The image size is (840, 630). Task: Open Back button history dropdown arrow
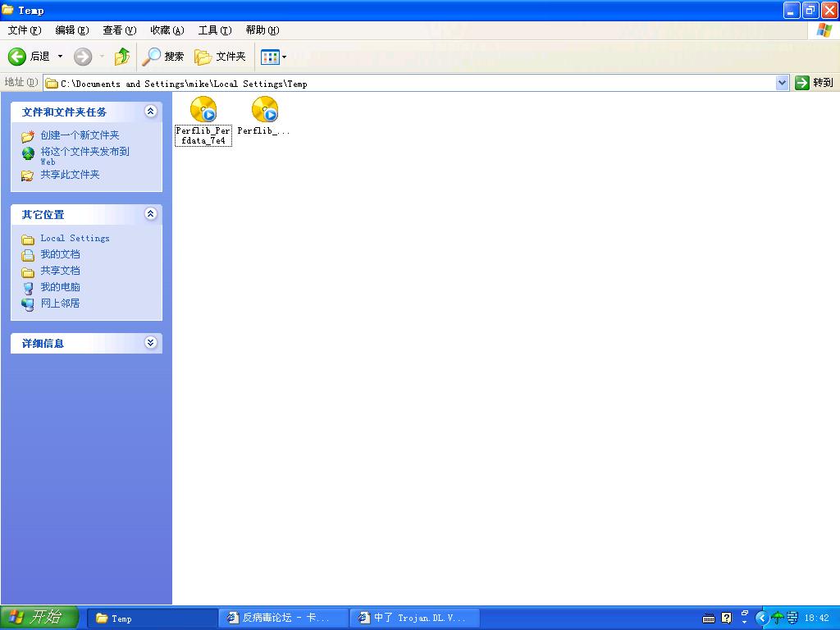click(x=60, y=57)
